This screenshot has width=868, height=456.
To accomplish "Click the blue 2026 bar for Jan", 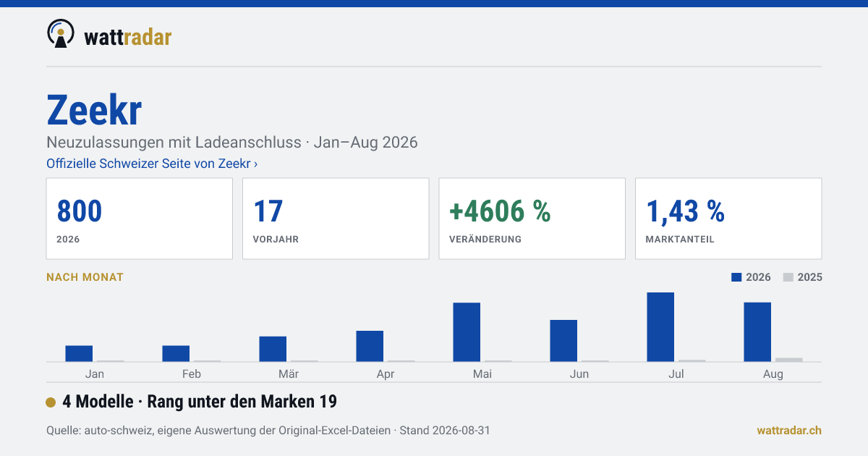I will click(79, 353).
